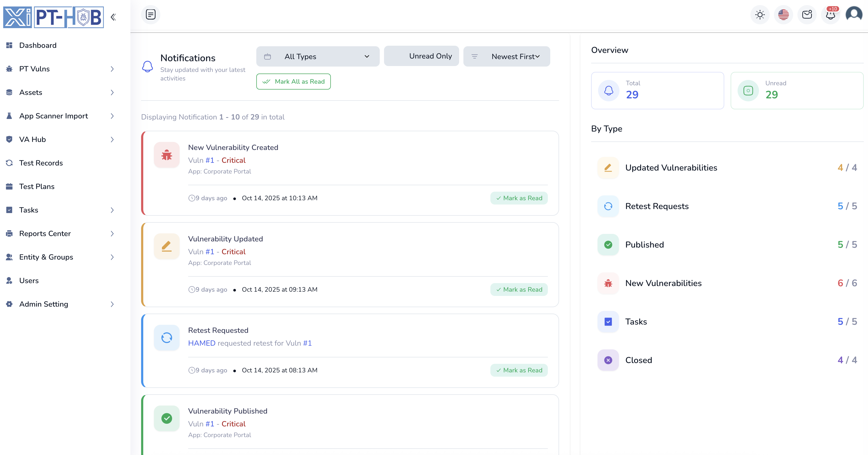868x455 pixels.
Task: Mark New Vulnerability Created notification as read
Action: click(519, 198)
